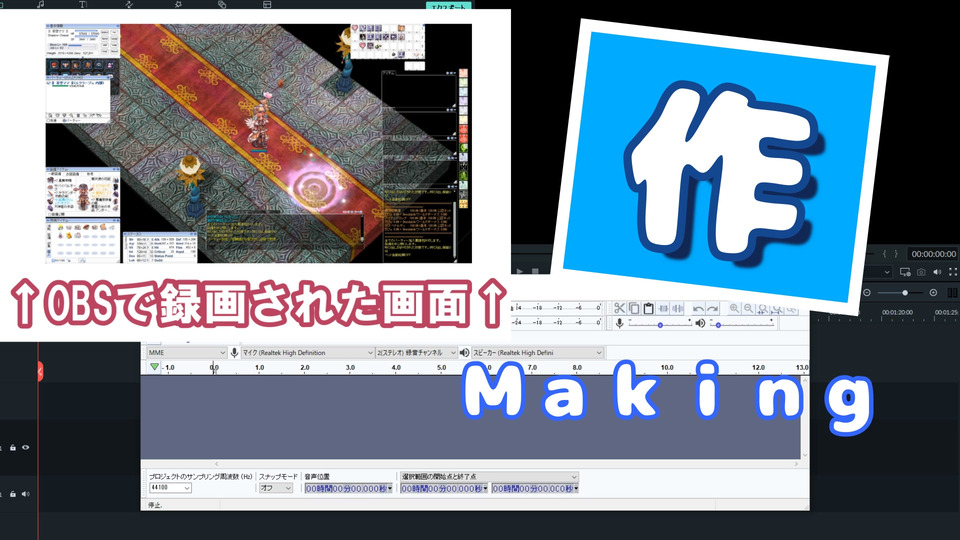Click Silence audio selection icon
This screenshot has width=960, height=540.
coord(677,308)
